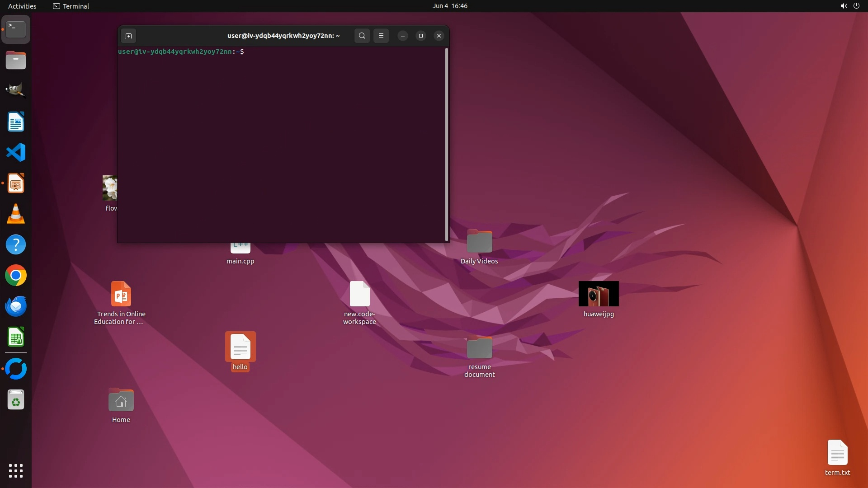
Task: Click the Activities button in the top bar
Action: click(x=22, y=6)
